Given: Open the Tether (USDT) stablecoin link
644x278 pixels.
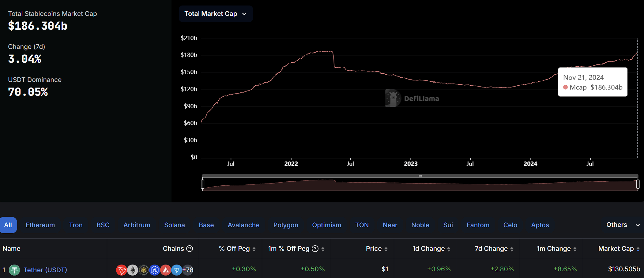Looking at the screenshot, I should coord(45,270).
